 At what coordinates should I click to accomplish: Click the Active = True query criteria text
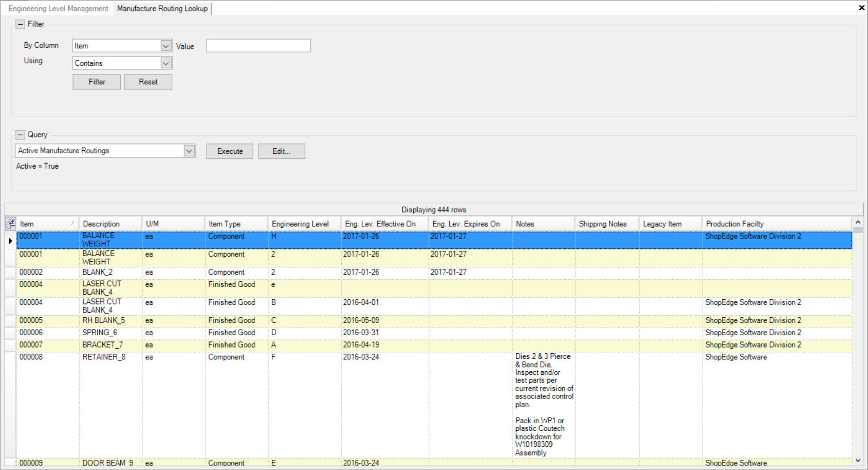[x=37, y=166]
